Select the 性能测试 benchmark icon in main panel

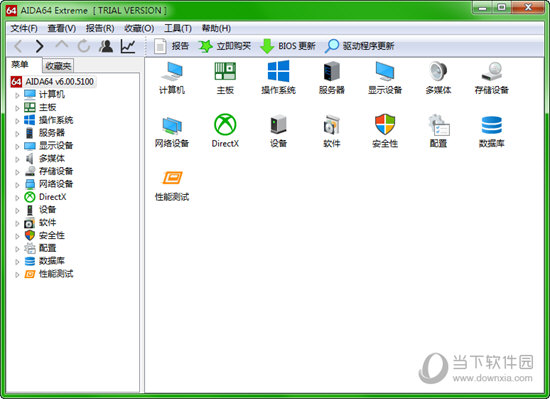(172, 178)
